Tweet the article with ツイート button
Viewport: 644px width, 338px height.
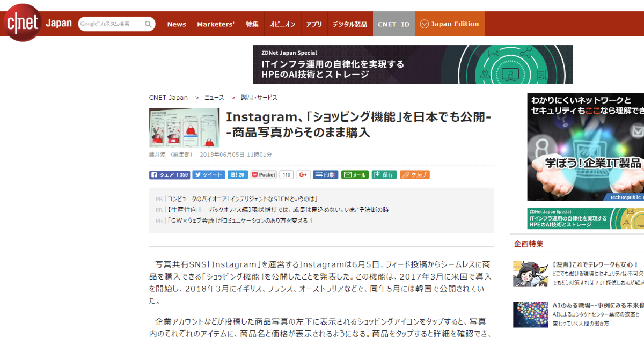tap(209, 175)
